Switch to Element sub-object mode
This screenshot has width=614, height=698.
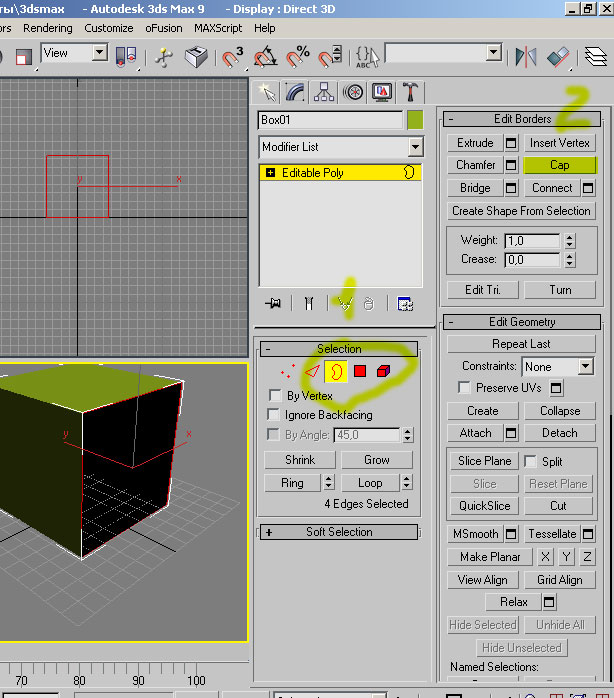(384, 372)
